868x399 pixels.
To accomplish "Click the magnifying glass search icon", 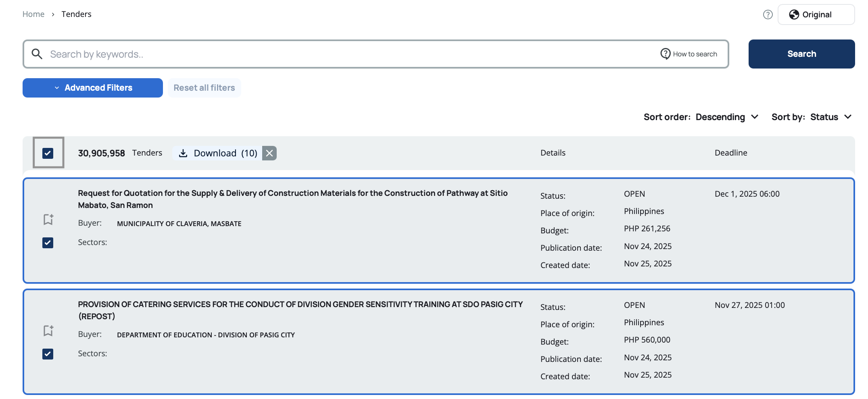I will 37,54.
